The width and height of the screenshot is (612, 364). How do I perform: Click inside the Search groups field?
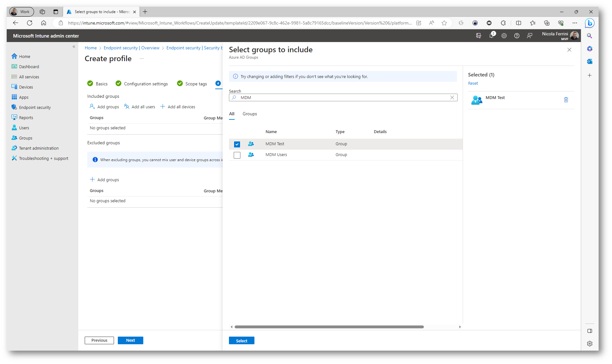click(x=343, y=97)
